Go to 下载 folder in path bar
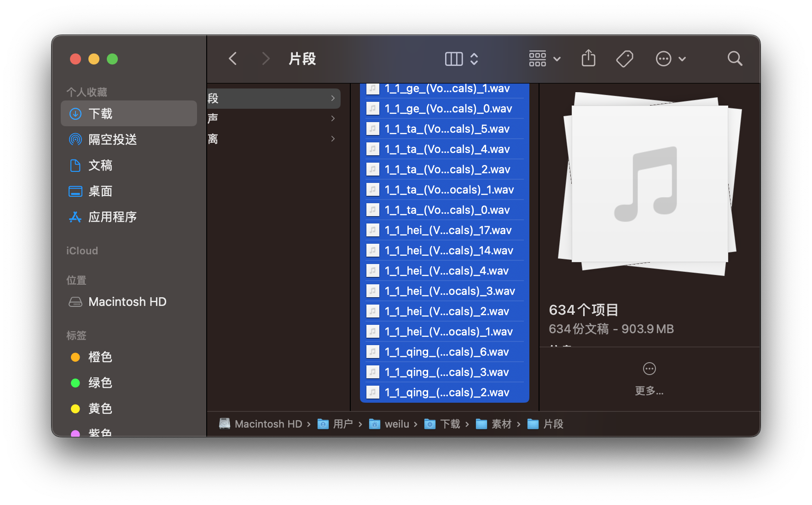This screenshot has height=505, width=812. 442,424
